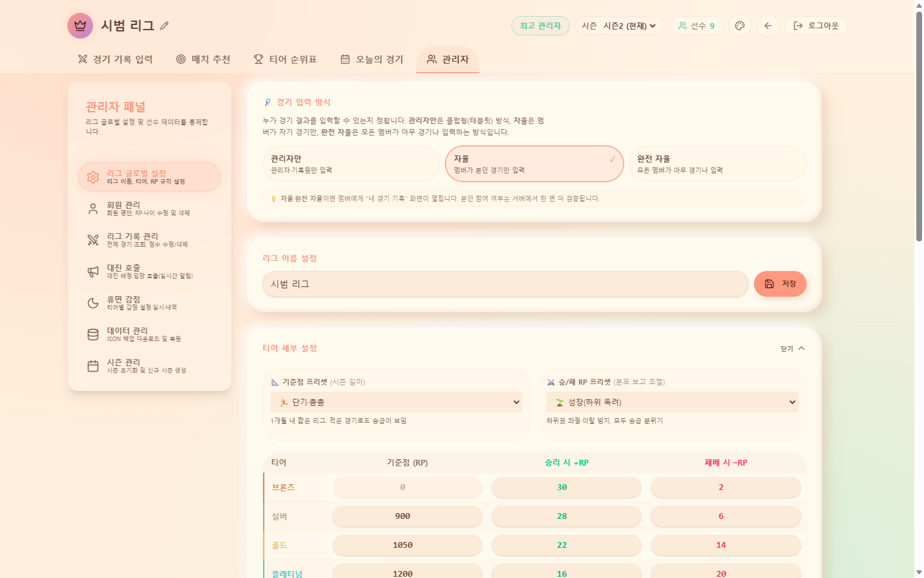Click the 실버 tier label
The height and width of the screenshot is (578, 924).
coord(279,516)
